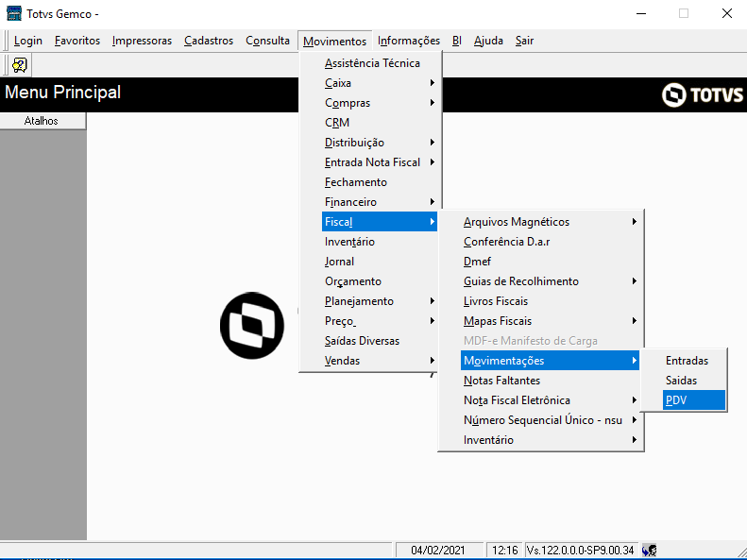The height and width of the screenshot is (560, 747).
Task: Expand the Compras submenu
Action: [380, 103]
